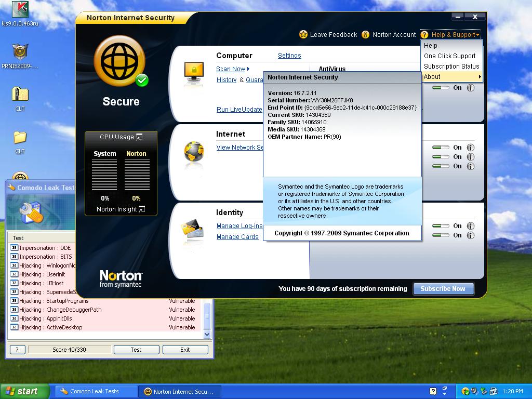Open info icon for bottom Internet protection row
The width and height of the screenshot is (532, 399).
coord(471,166)
